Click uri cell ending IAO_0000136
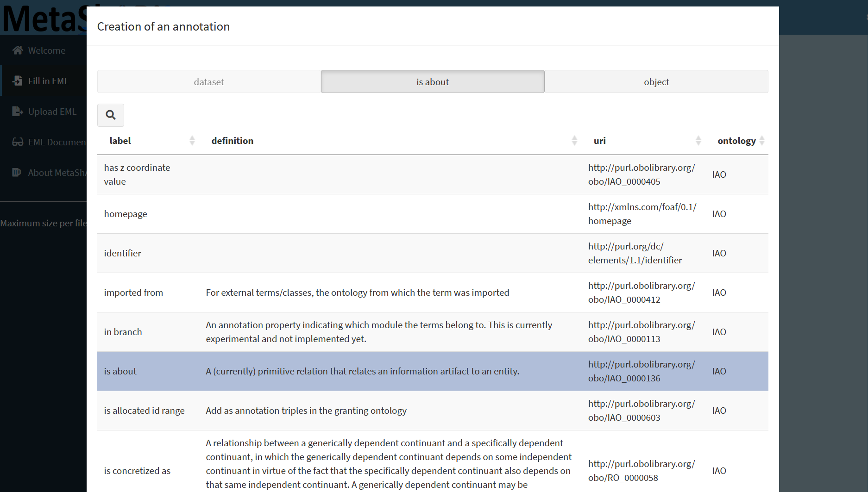 click(x=643, y=371)
